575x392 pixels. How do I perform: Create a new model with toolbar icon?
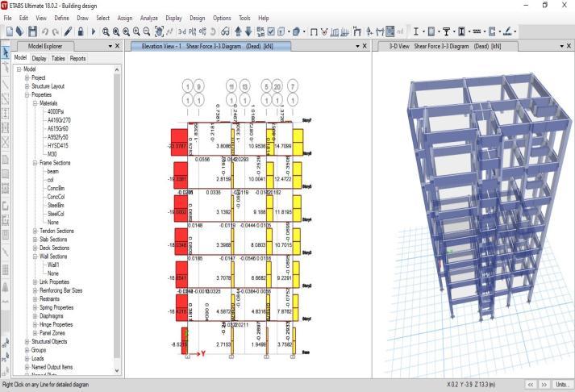click(10, 31)
